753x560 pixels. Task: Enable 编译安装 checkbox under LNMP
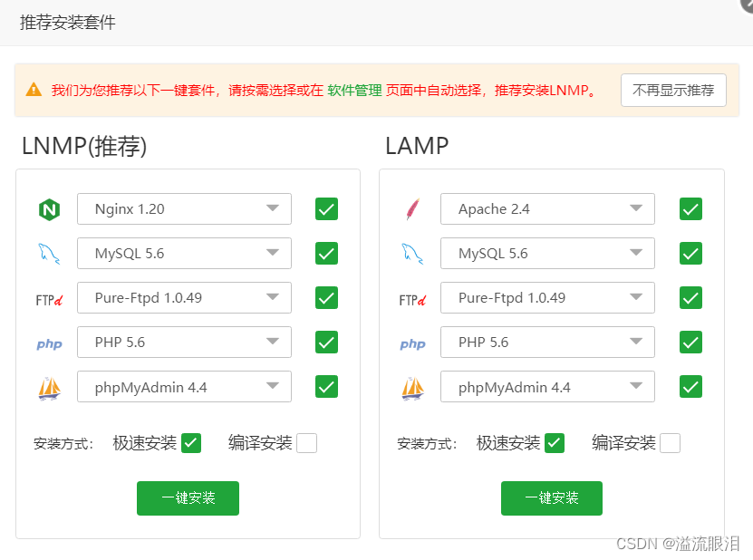[x=306, y=443]
